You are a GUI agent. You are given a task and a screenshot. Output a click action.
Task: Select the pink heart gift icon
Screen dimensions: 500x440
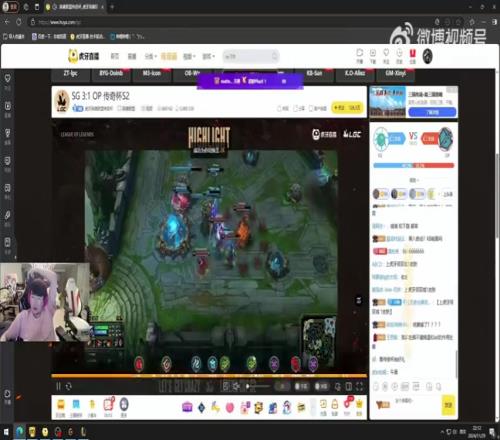click(x=230, y=407)
